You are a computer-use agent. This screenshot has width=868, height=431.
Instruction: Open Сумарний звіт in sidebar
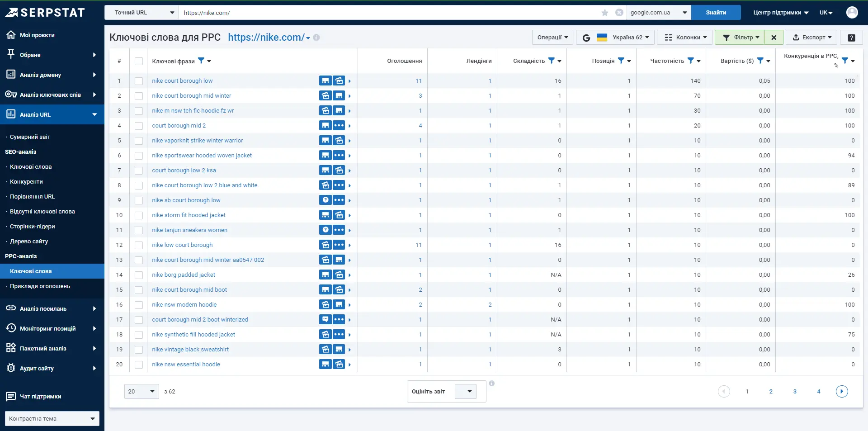[x=30, y=137]
